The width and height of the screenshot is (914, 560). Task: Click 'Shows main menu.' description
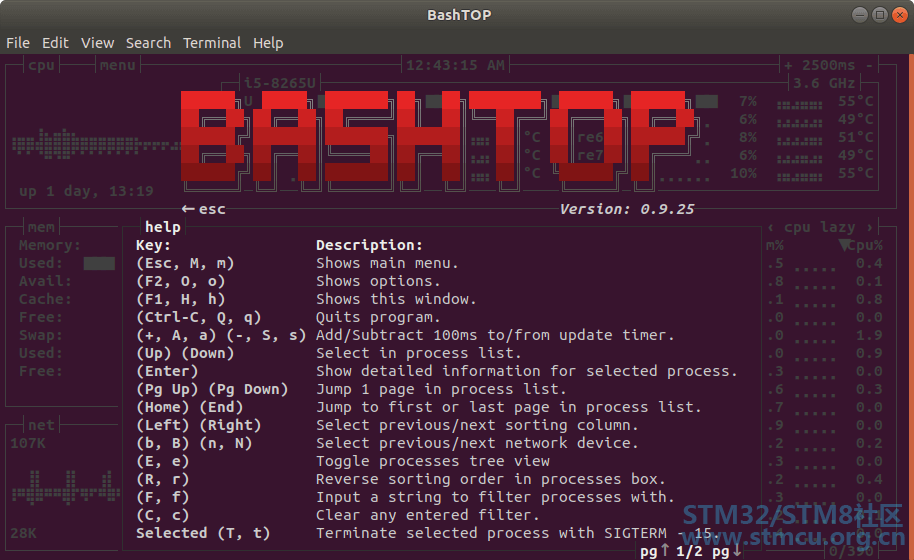tap(387, 263)
